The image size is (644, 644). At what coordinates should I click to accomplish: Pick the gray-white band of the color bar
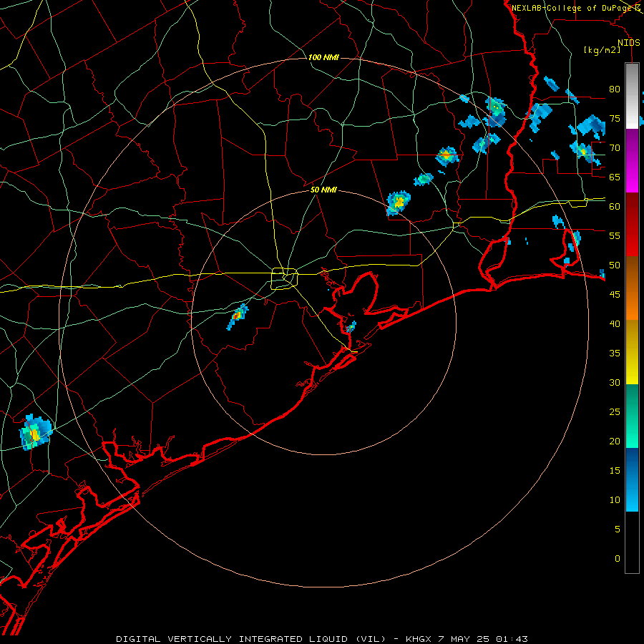point(632,96)
